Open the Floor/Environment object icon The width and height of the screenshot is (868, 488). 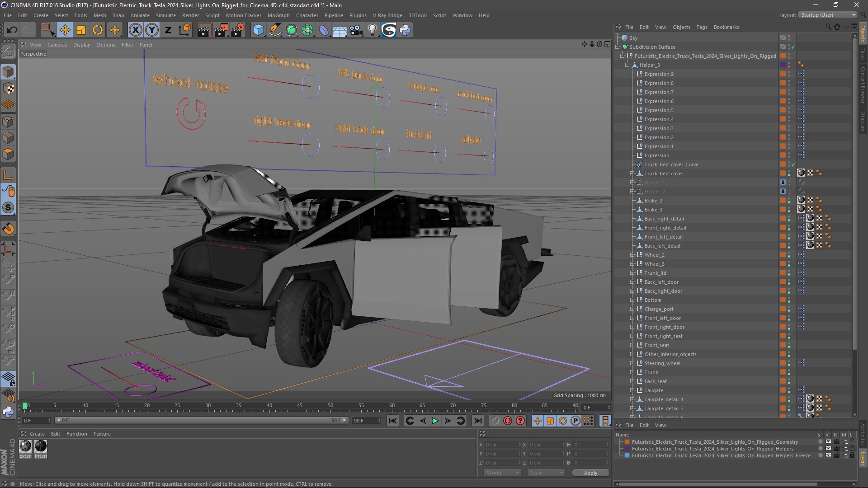[x=340, y=30]
